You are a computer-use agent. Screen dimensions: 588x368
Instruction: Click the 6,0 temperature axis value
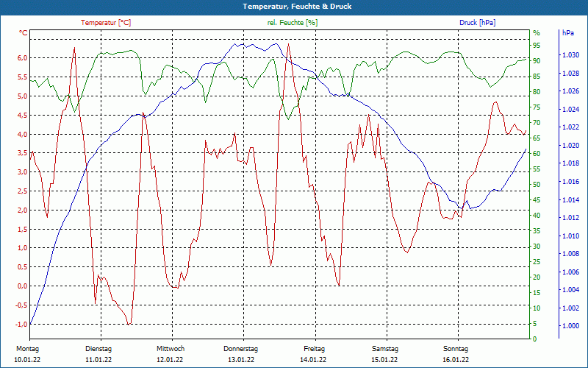(x=23, y=58)
